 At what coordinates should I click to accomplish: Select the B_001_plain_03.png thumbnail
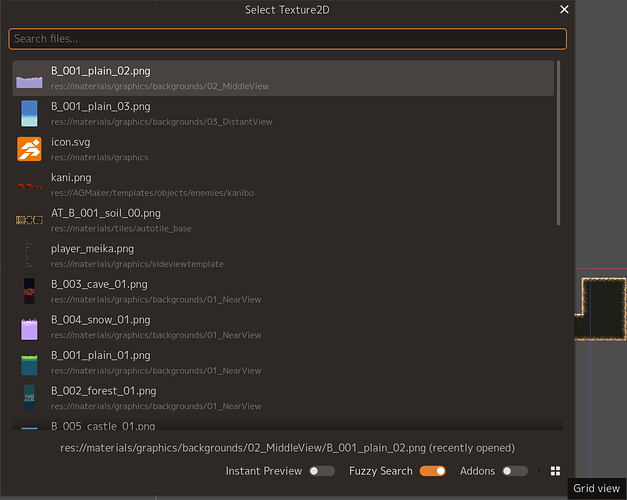click(29, 114)
